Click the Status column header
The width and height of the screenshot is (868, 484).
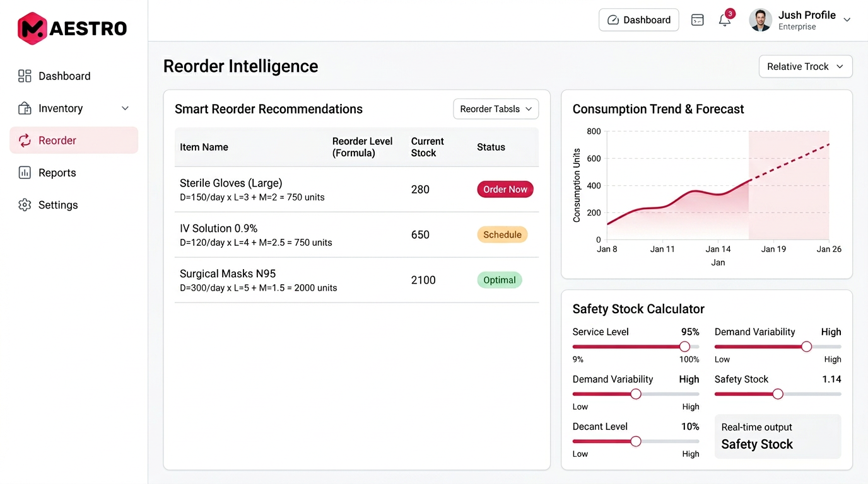pyautogui.click(x=491, y=147)
